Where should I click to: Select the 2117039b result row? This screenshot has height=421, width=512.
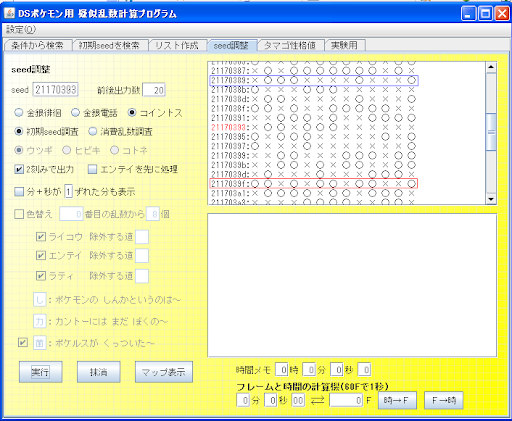tap(314, 165)
